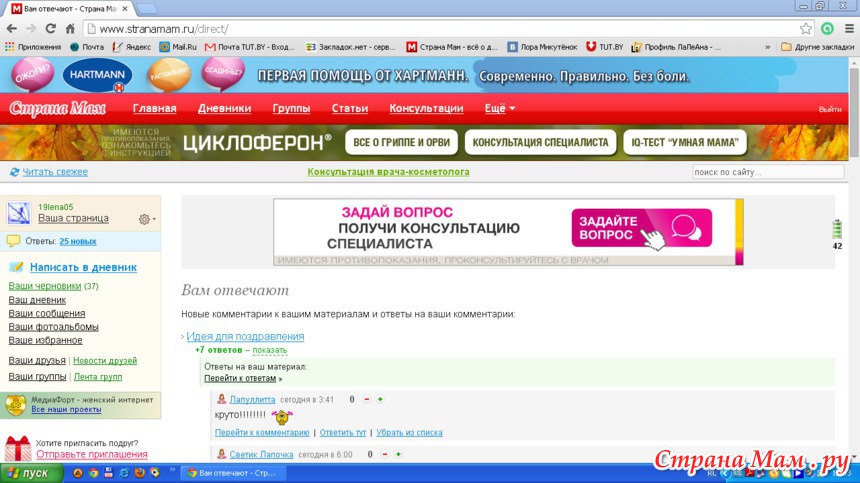Click the HARTMANN banner logo
The height and width of the screenshot is (483, 860).
tap(97, 75)
